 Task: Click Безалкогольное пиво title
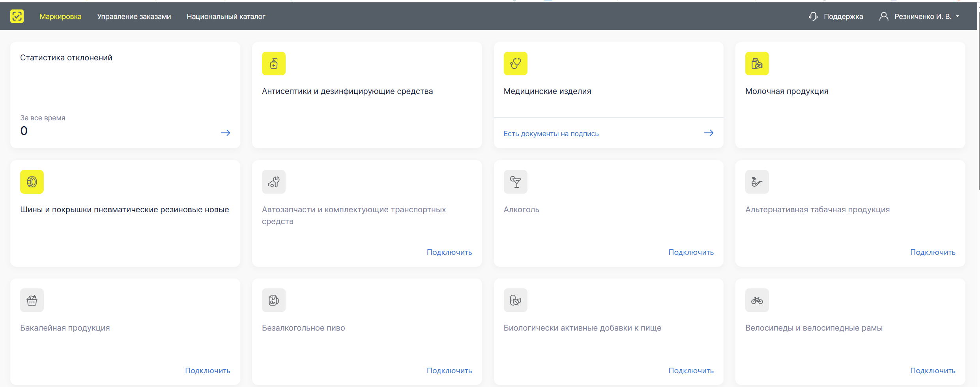tap(303, 328)
